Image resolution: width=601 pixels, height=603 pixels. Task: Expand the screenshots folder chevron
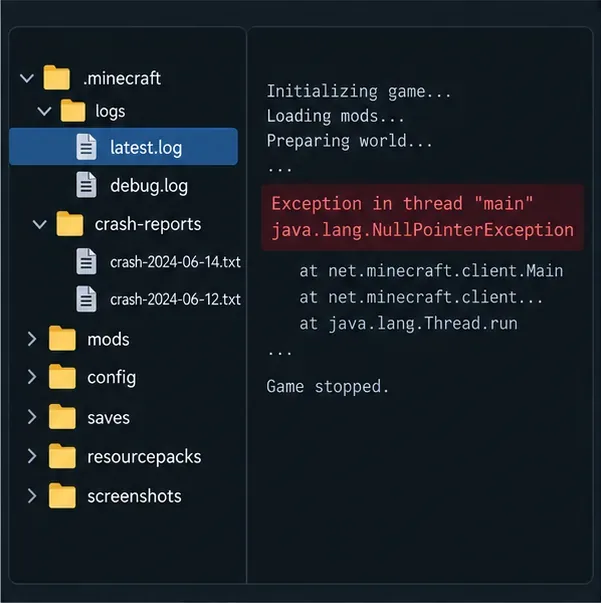32,496
